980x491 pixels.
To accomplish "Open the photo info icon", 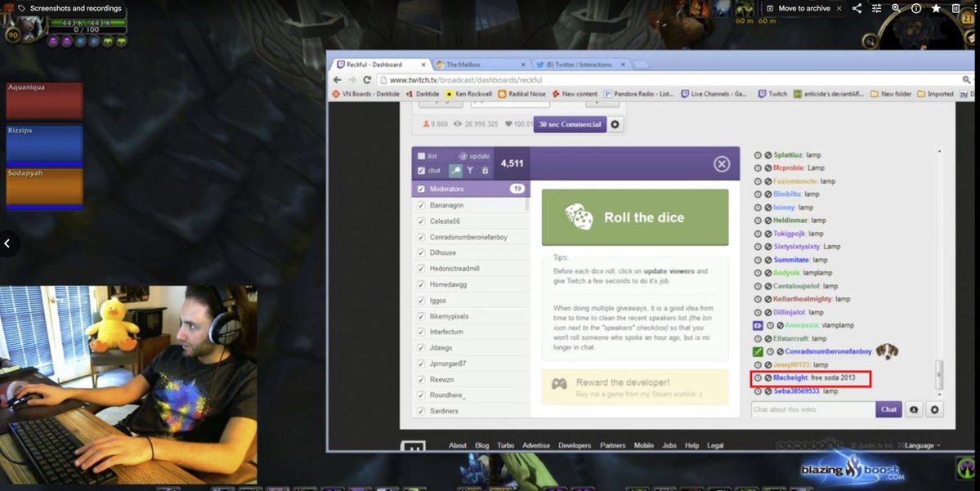I will (916, 8).
